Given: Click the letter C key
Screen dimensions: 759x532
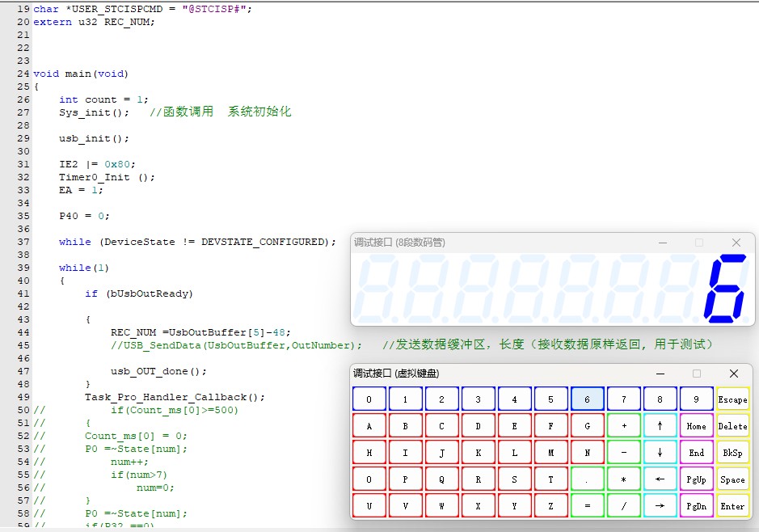Looking at the screenshot, I should tap(442, 426).
